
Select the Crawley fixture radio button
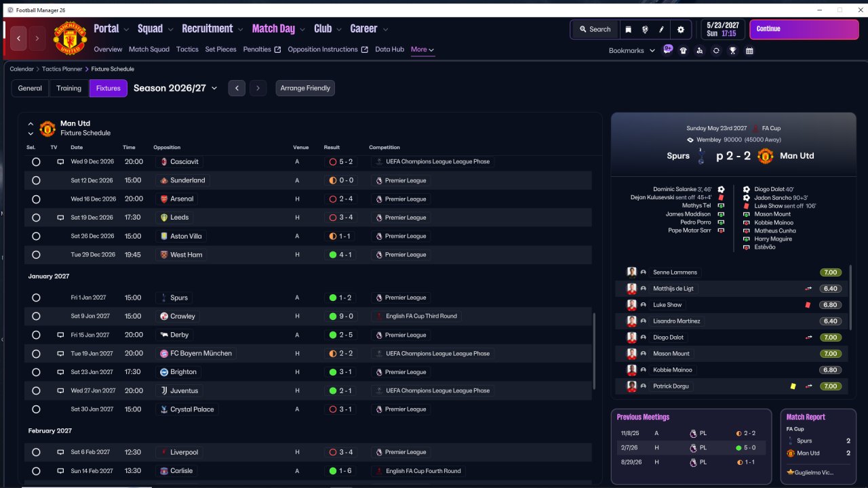36,317
